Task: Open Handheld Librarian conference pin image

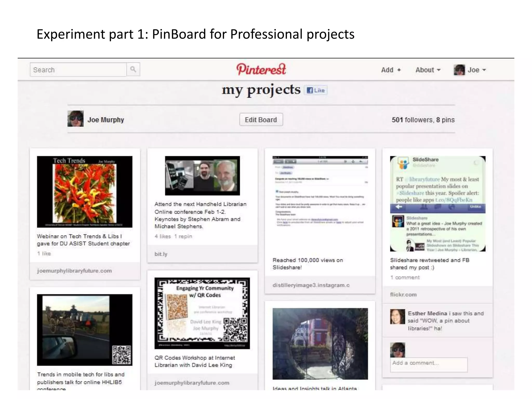Action: 202,176
